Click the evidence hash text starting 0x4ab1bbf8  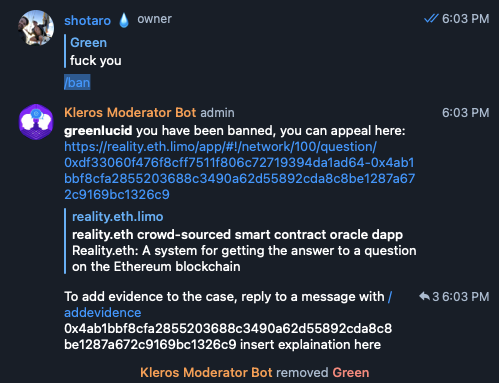coord(228,337)
